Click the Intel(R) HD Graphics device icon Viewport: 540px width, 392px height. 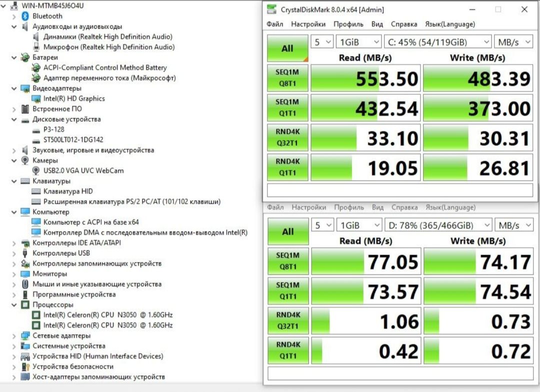[36, 99]
